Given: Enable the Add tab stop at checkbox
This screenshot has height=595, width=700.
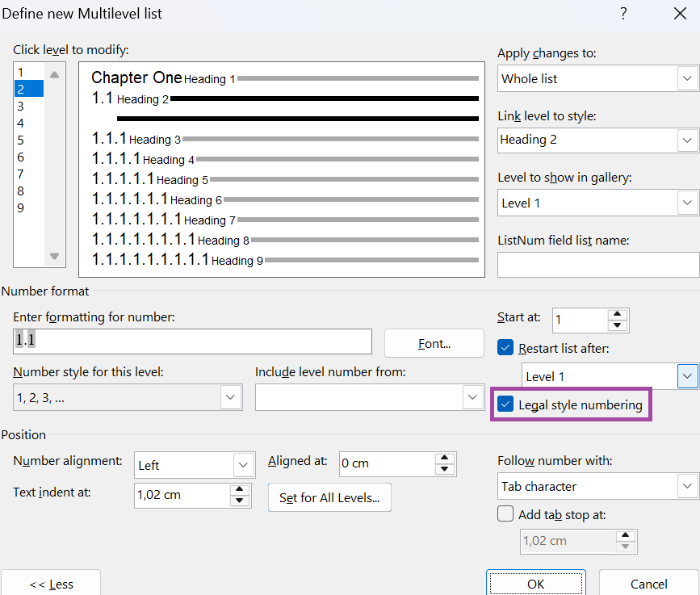Looking at the screenshot, I should pos(505,513).
